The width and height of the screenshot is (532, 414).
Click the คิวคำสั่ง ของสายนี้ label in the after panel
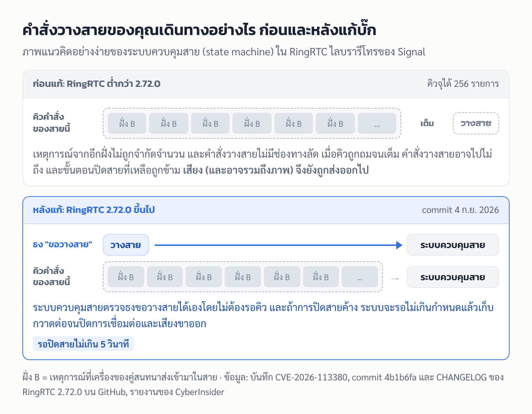(51, 276)
